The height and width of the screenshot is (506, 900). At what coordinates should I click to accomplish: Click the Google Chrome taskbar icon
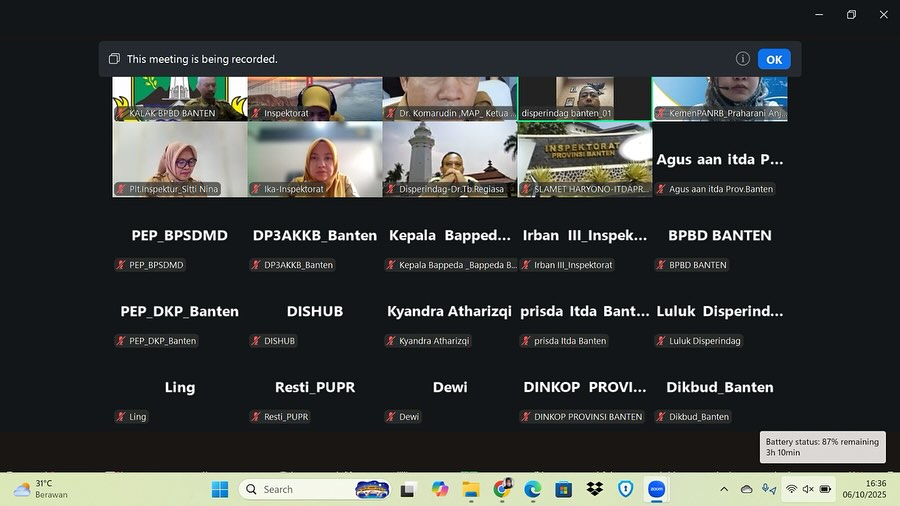pos(502,489)
